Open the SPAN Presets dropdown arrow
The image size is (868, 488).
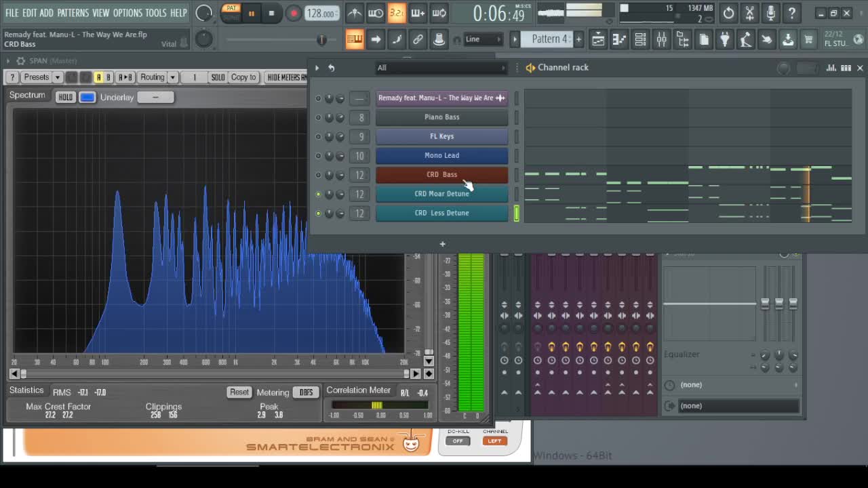pyautogui.click(x=58, y=77)
